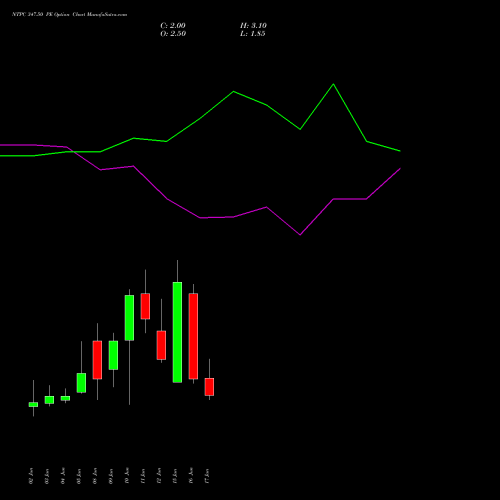
Task: Select the tall green candle above 15 Jun
Action: point(177,332)
